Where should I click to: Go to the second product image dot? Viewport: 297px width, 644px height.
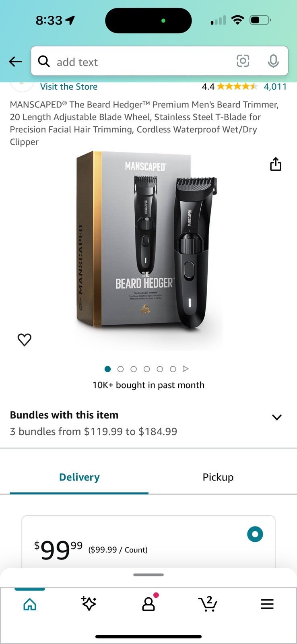120,369
